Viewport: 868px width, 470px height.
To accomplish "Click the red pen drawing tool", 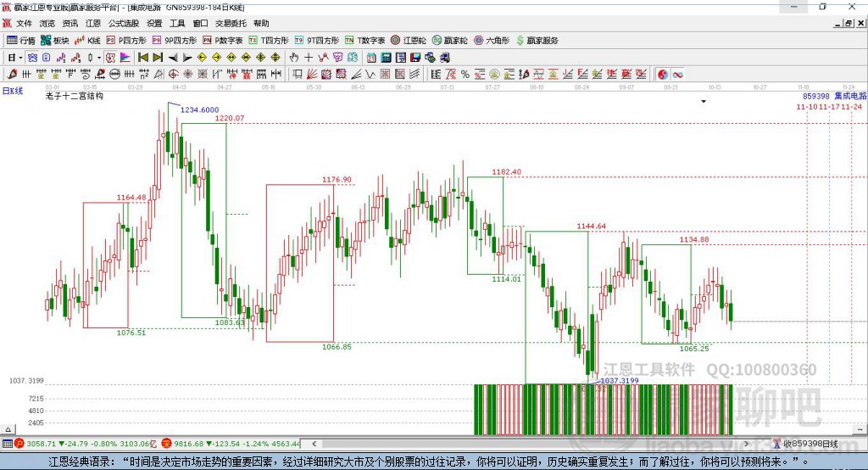I will click(12, 75).
